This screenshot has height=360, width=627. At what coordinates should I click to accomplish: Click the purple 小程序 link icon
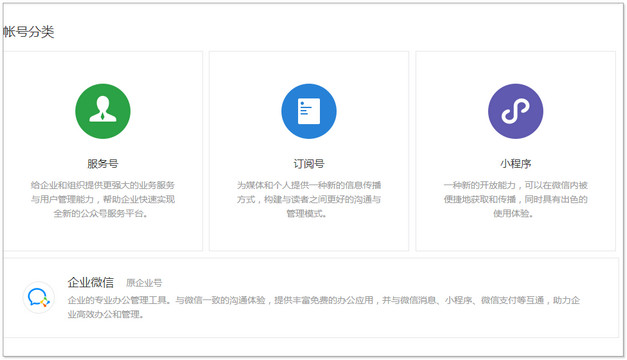coord(515,111)
